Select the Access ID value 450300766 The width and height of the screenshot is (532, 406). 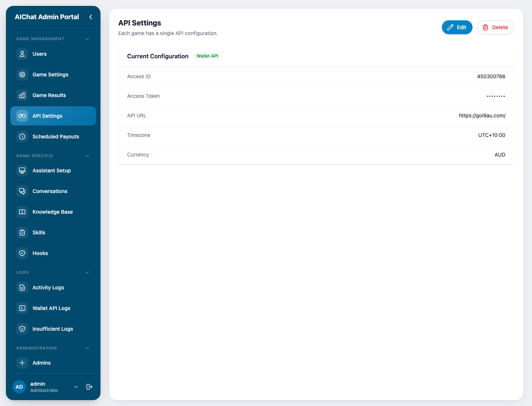[x=491, y=76]
